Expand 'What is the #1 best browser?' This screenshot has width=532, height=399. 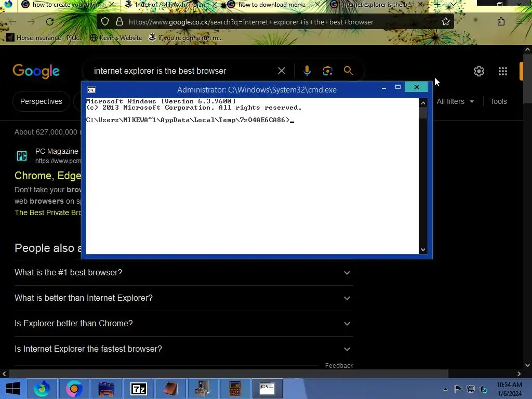pyautogui.click(x=183, y=273)
